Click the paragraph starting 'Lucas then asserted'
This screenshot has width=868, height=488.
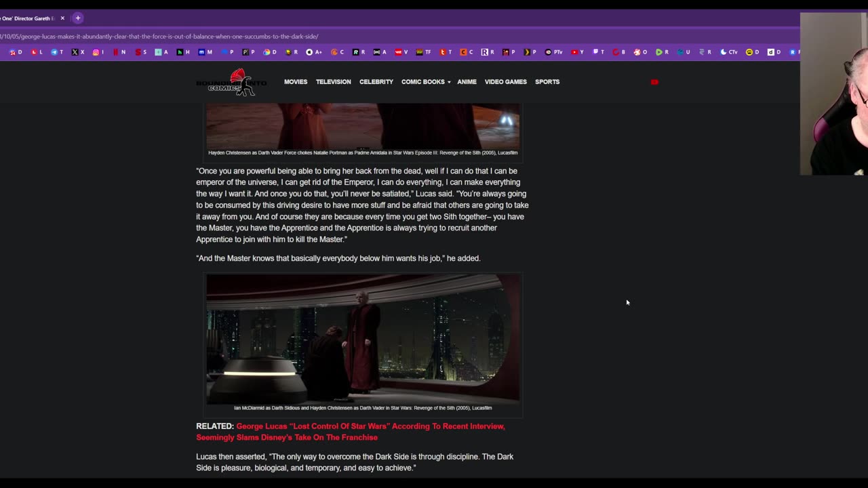tap(355, 462)
